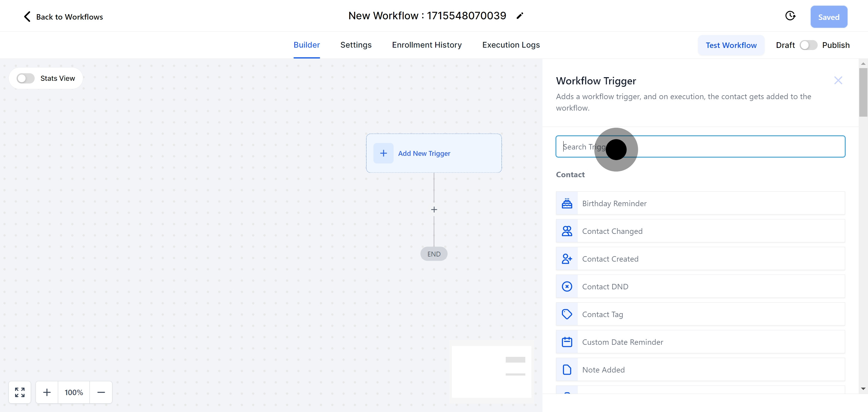Click the Custom Date Reminder calendar icon
Image resolution: width=868 pixels, height=412 pixels.
[x=567, y=342]
